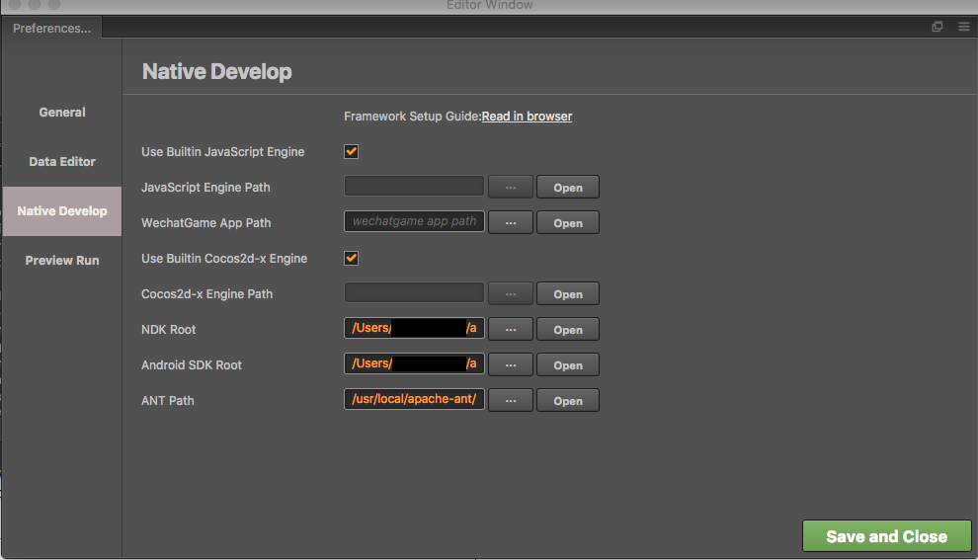Open the Preview Run settings tab
Image resolution: width=978 pixels, height=560 pixels.
click(62, 261)
